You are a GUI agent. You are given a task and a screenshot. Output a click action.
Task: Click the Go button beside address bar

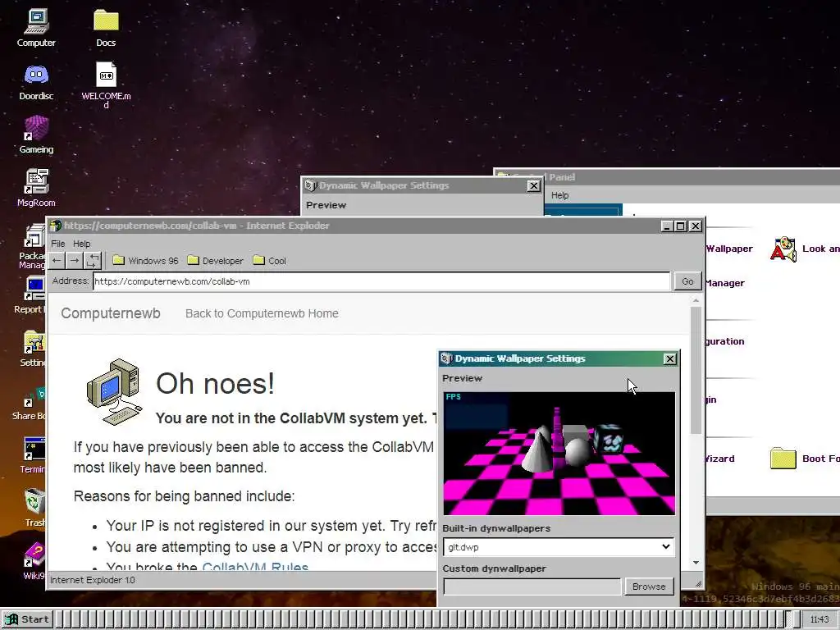tap(687, 281)
